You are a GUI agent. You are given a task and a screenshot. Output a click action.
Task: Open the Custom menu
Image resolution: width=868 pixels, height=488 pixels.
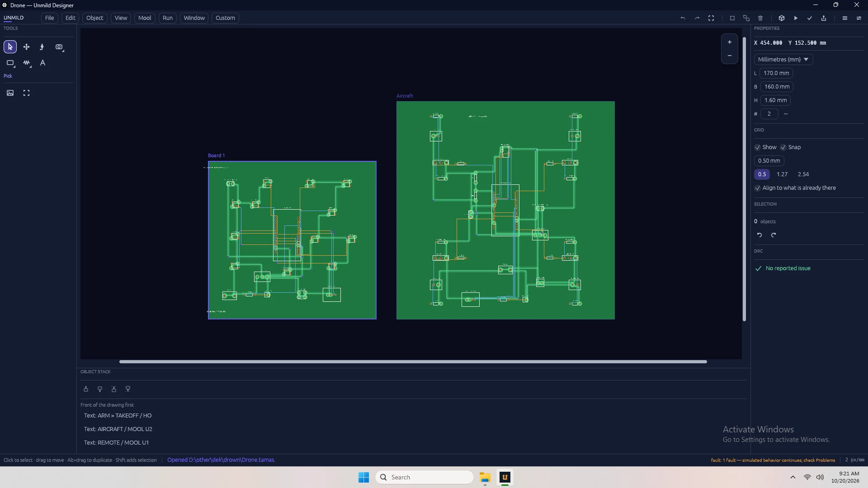pos(225,18)
